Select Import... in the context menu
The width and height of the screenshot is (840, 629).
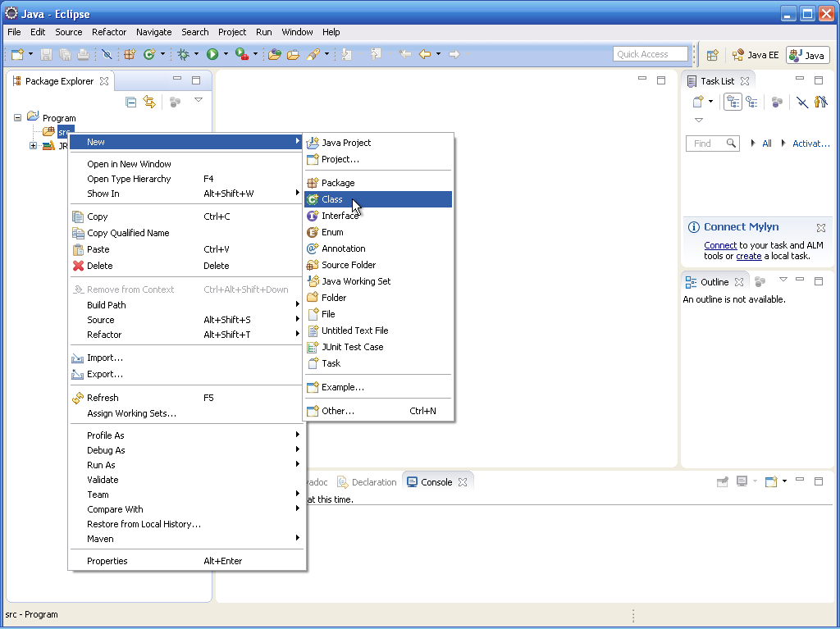(186, 358)
